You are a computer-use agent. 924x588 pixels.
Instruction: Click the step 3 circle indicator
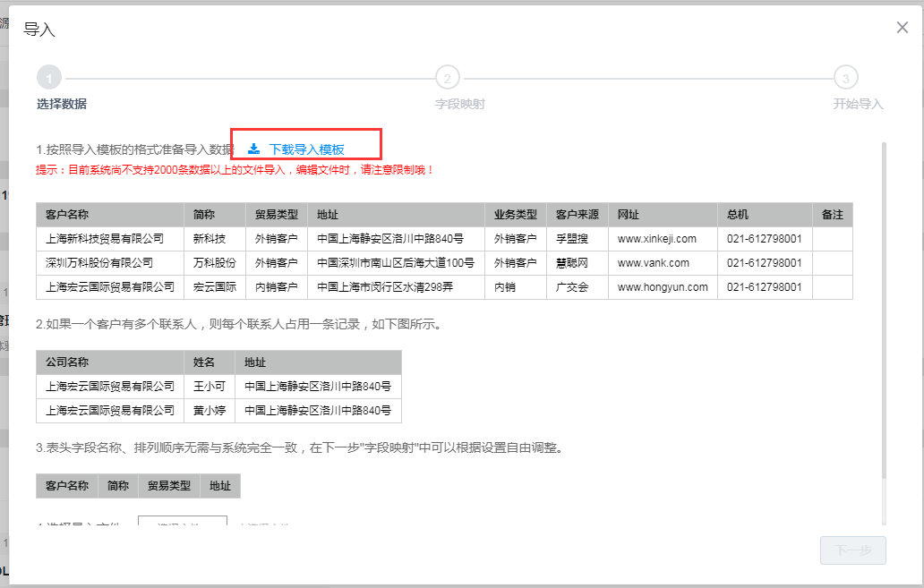tap(845, 78)
